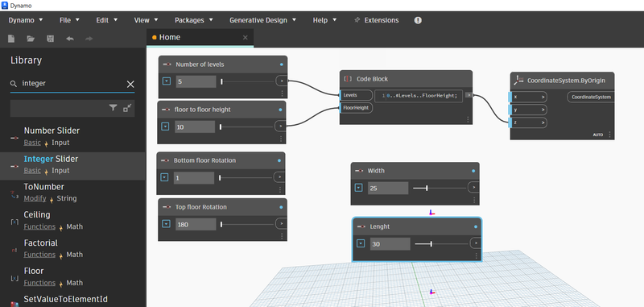Image resolution: width=644 pixels, height=307 pixels.
Task: Click the library filter funnel icon
Action: (x=113, y=108)
